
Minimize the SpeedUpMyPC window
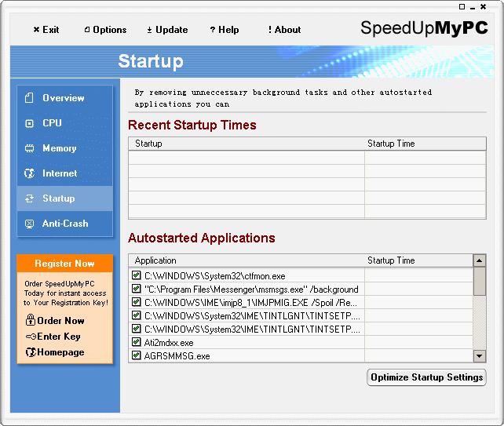point(473,7)
